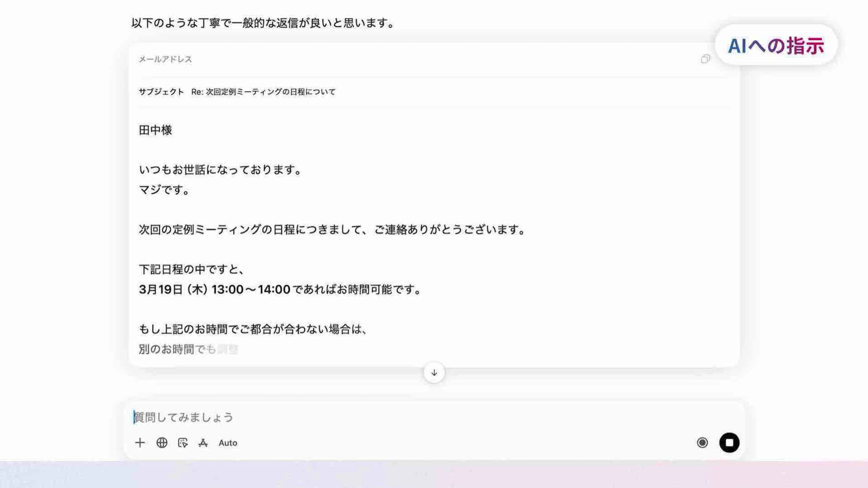
Task: Click the plus attachment icon
Action: click(x=140, y=443)
